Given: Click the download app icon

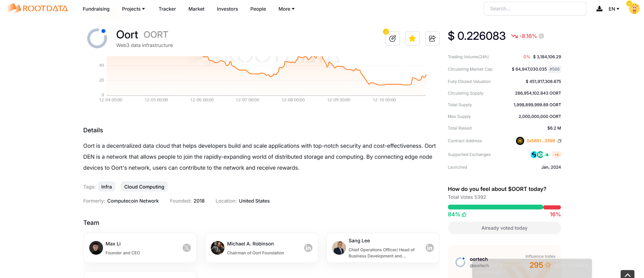Looking at the screenshot, I should (x=599, y=9).
